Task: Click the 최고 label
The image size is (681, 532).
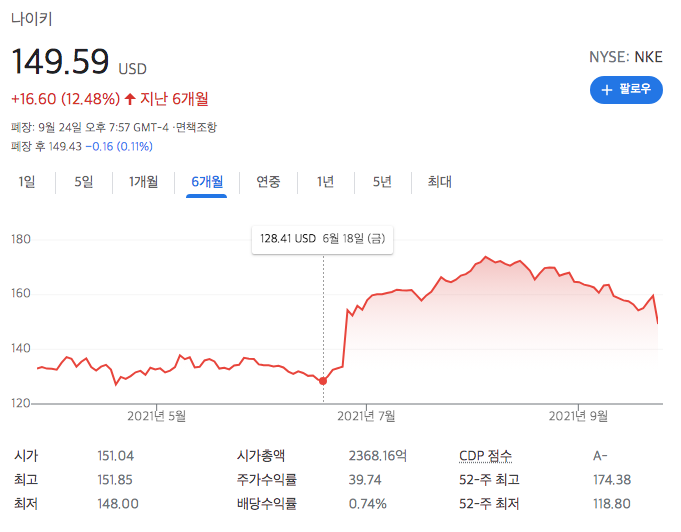Action: pyautogui.click(x=26, y=480)
